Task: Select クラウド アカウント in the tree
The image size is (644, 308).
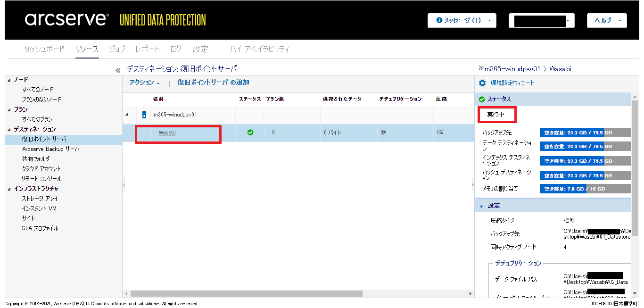Action: click(41, 169)
